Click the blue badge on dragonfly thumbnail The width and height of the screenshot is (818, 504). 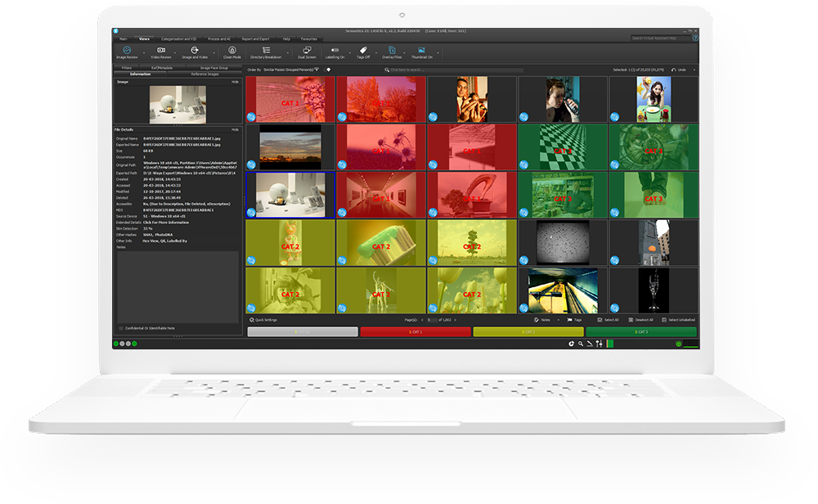251,117
